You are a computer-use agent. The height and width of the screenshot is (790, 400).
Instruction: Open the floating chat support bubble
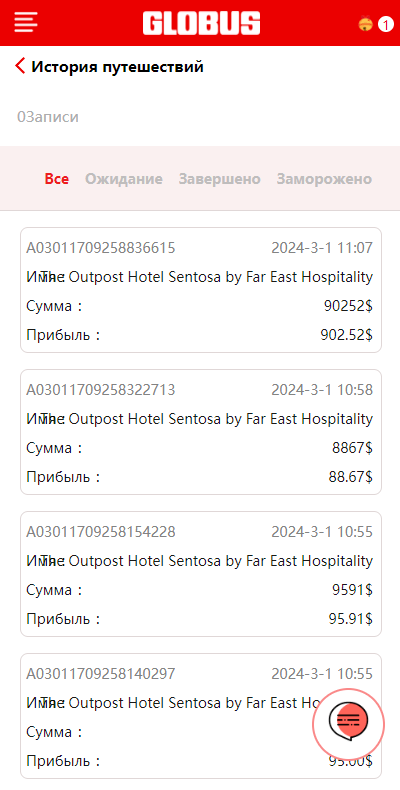[348, 724]
